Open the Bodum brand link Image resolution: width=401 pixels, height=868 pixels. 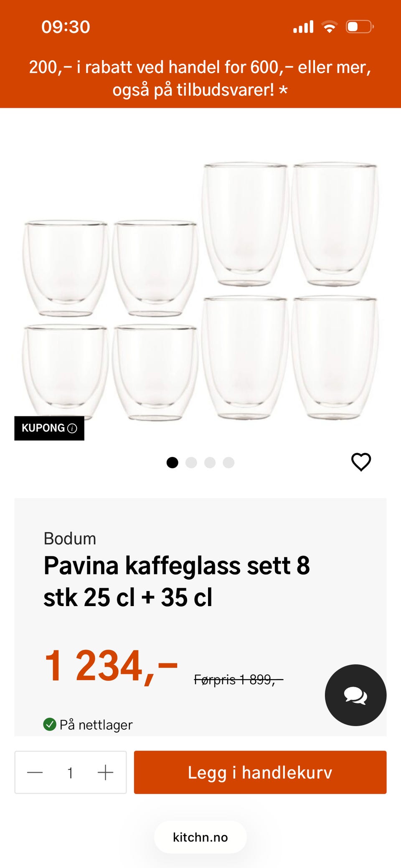click(x=70, y=539)
